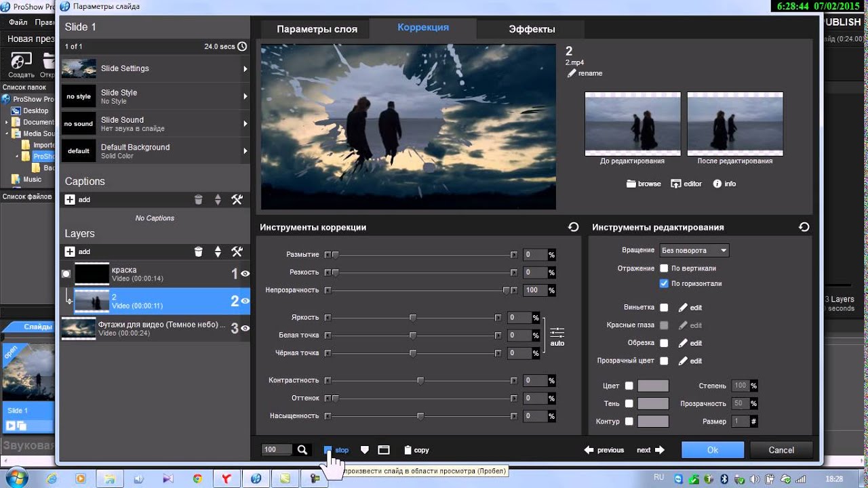
Task: Click the Cancel button
Action: (x=781, y=450)
